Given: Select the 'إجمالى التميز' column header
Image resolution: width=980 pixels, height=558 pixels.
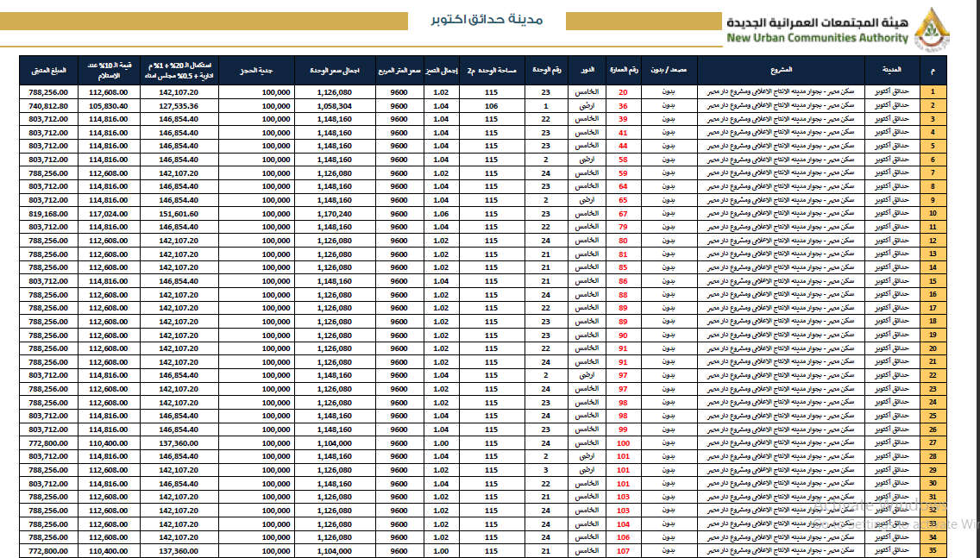Looking at the screenshot, I should coord(441,71).
